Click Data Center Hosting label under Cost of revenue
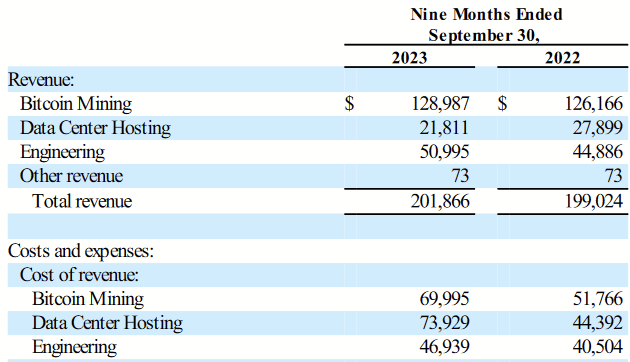 (x=107, y=323)
